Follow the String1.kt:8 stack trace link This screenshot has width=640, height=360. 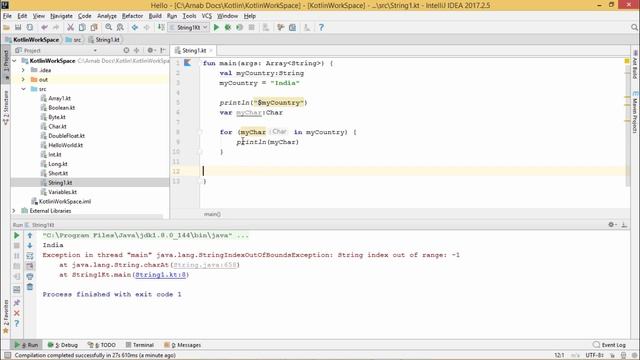point(161,275)
